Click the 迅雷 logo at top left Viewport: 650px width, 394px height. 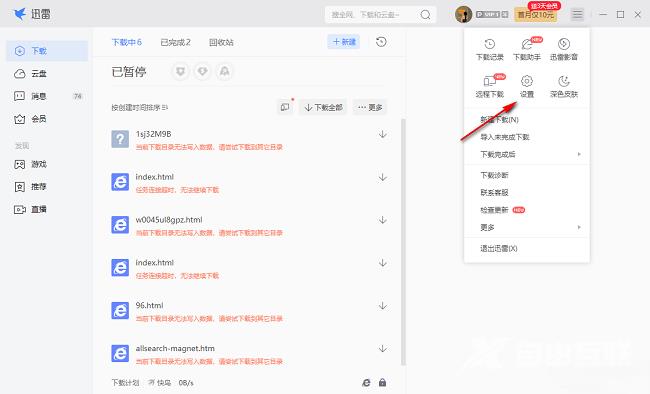coord(32,14)
